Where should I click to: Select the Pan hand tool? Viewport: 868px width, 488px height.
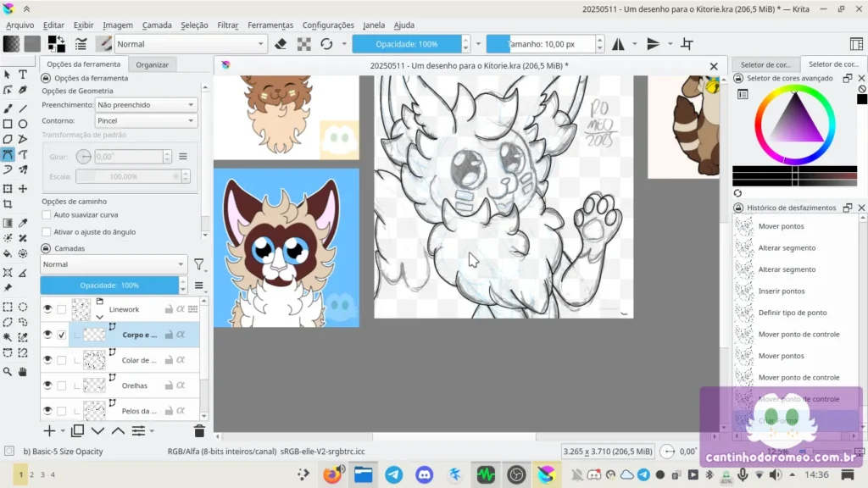(23, 372)
